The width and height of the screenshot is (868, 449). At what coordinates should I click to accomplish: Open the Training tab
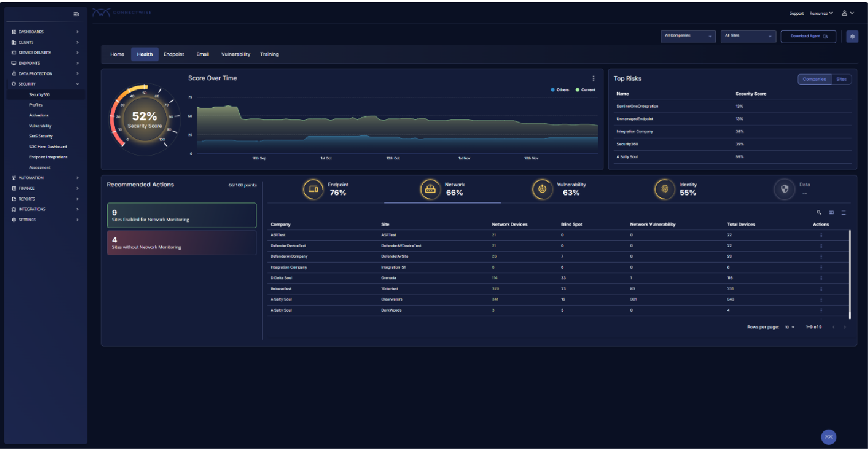(269, 54)
